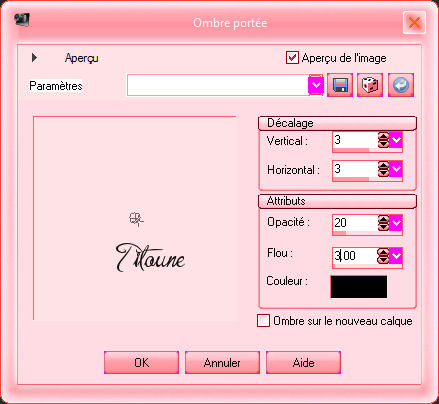Click the application icon in title bar

22,20
